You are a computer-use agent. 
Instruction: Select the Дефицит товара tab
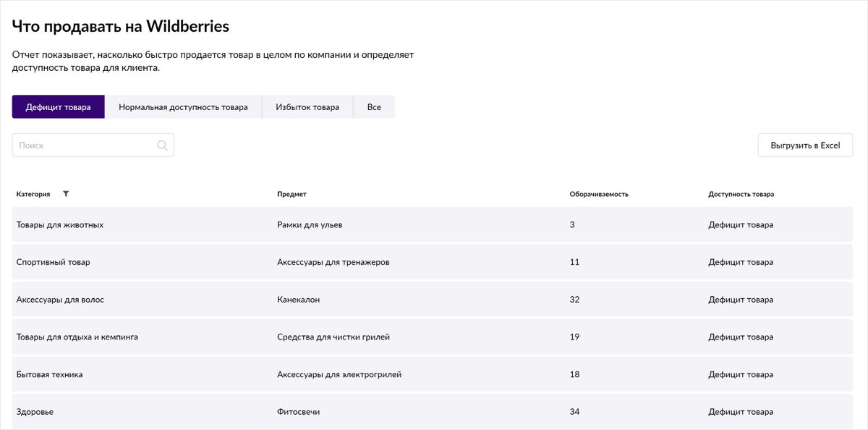[59, 107]
